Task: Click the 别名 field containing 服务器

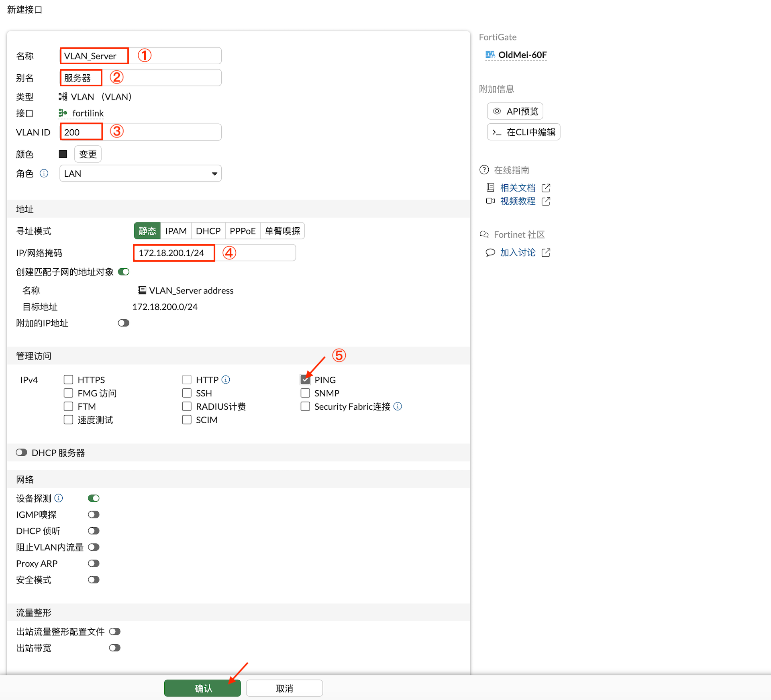Action: click(141, 77)
